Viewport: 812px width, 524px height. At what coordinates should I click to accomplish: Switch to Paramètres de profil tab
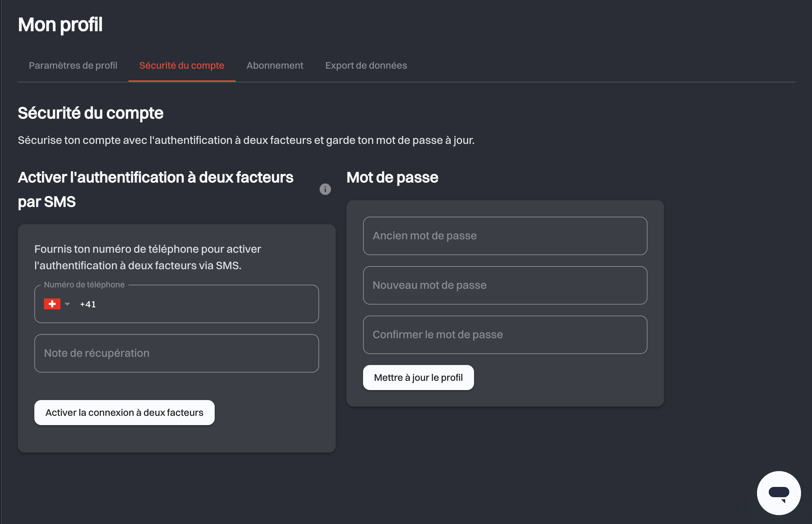(73, 65)
